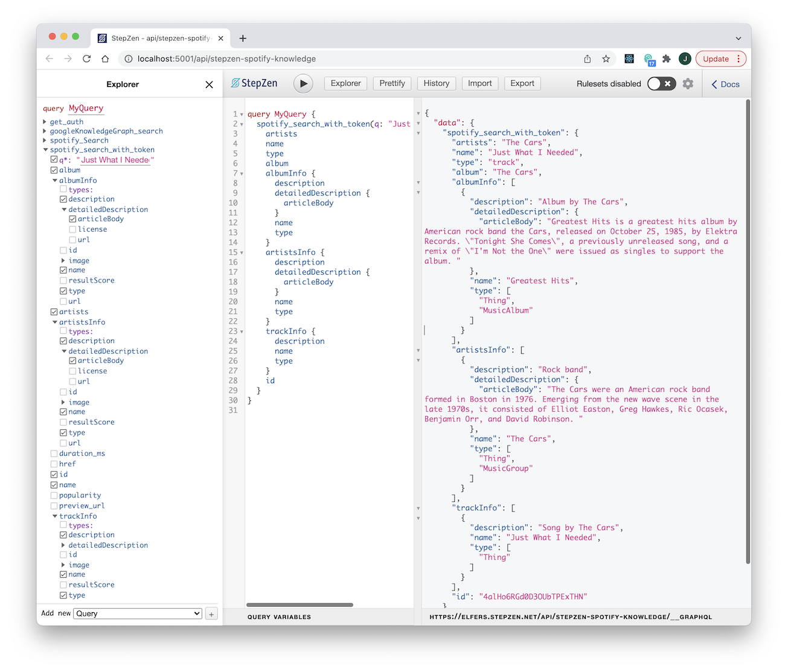Click the GraphQL endpoint URL in footer
785x672 pixels.
click(571, 617)
